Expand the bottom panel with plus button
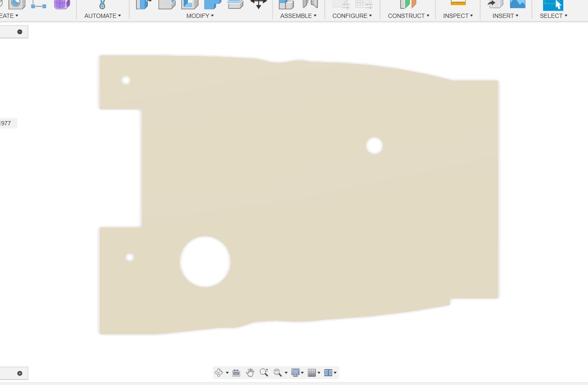This screenshot has height=385, width=588. 20,373
